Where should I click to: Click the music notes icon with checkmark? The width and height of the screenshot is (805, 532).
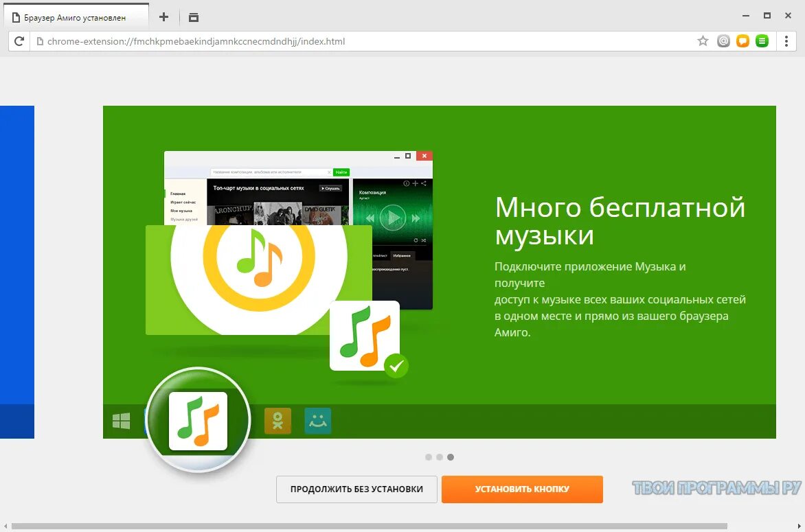(365, 336)
